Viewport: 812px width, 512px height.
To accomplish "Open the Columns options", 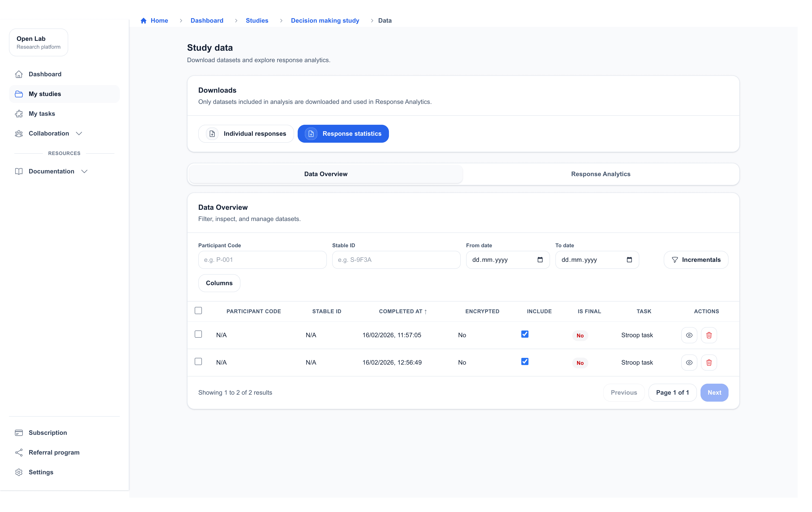I will (x=219, y=283).
